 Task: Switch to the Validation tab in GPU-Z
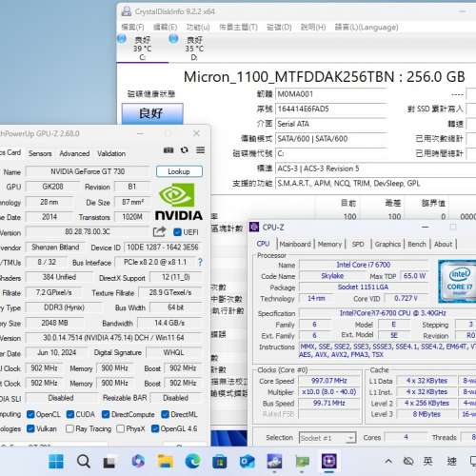click(111, 153)
